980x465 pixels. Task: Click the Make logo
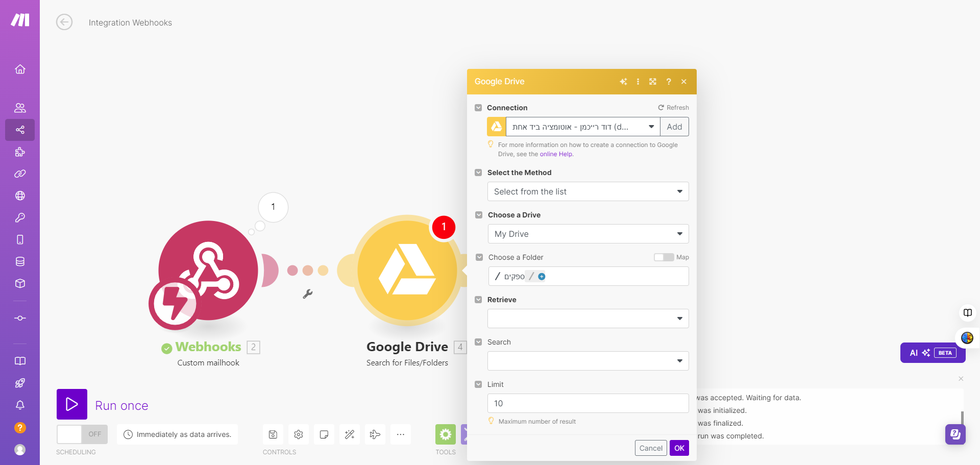pos(20,20)
